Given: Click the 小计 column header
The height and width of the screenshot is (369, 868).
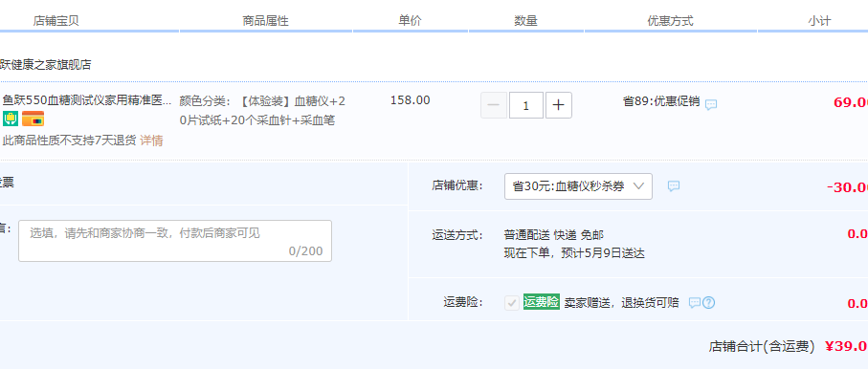Looking at the screenshot, I should tap(819, 21).
